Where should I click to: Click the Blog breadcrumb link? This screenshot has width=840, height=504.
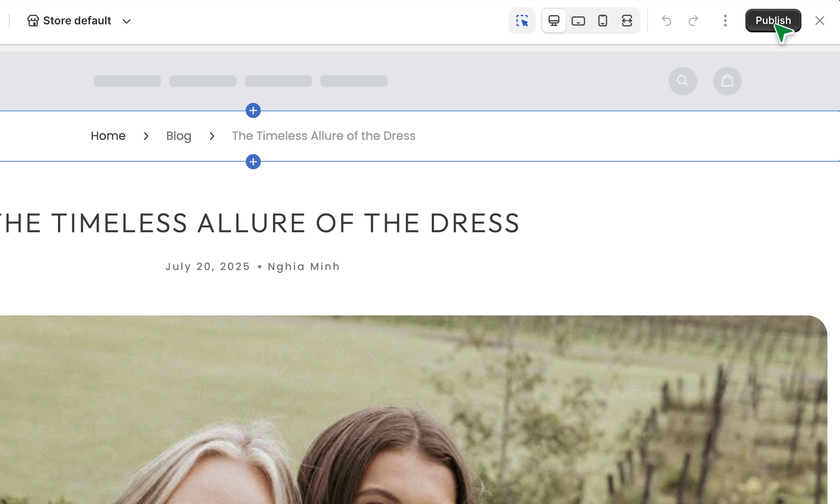point(178,136)
